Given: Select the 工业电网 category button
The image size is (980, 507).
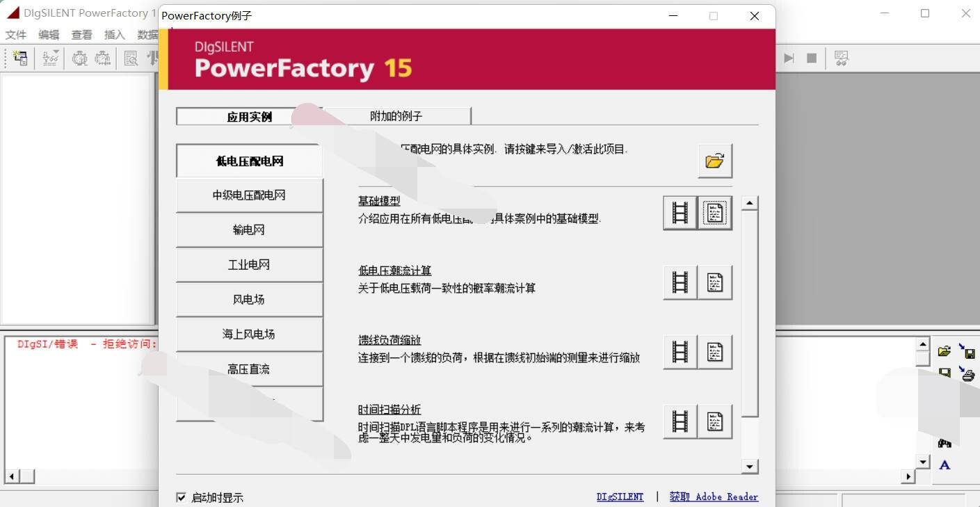Looking at the screenshot, I should pos(250,265).
